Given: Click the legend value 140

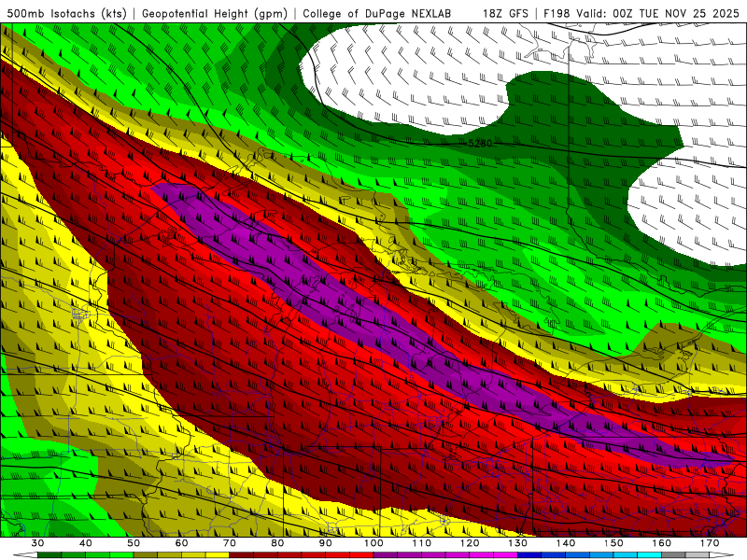Looking at the screenshot, I should click(x=566, y=543).
